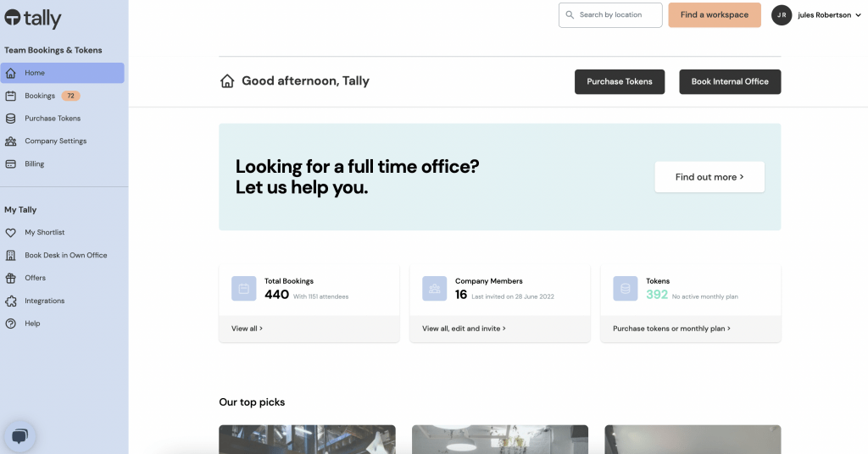Click the Total Bookings calendar tile icon
Screen dimensions: 868x454
(243, 288)
